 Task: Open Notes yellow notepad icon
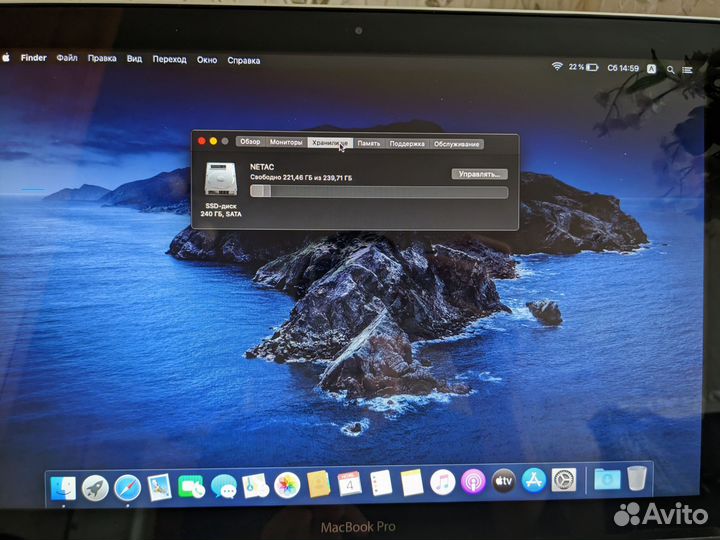click(412, 483)
